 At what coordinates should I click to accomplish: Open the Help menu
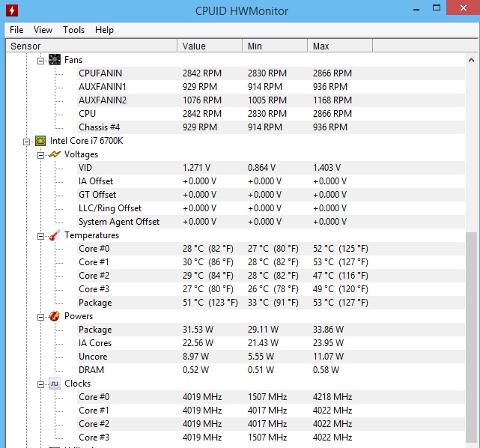[x=104, y=30]
